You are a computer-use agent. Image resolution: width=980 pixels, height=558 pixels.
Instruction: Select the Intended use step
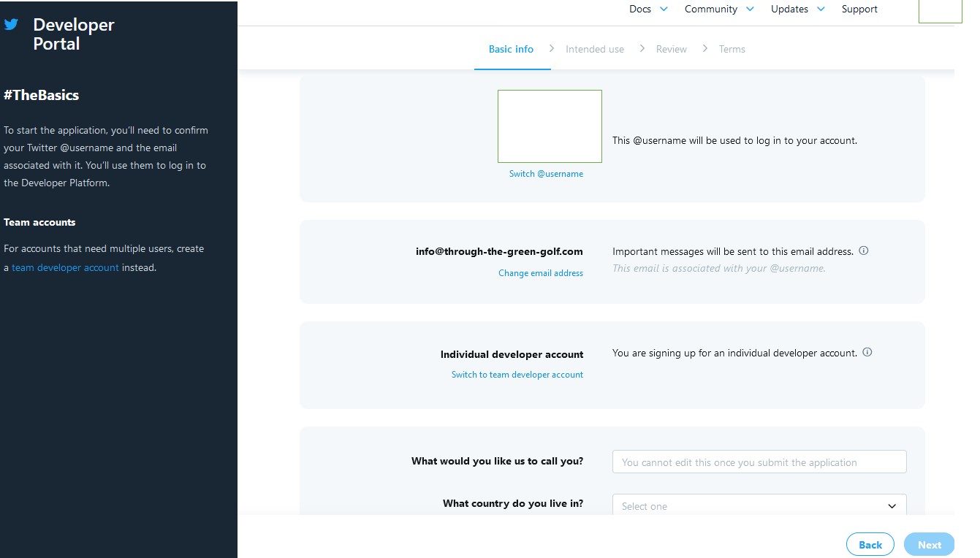(x=595, y=49)
